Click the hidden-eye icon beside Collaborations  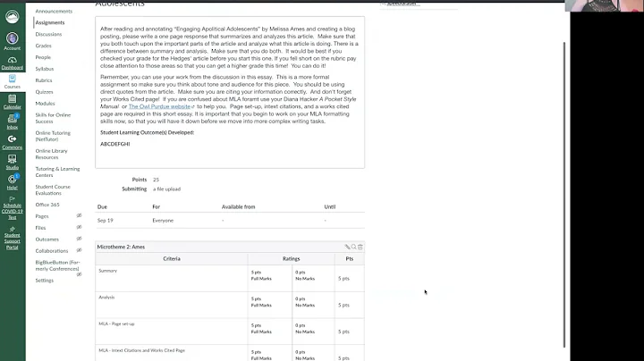[80, 250]
